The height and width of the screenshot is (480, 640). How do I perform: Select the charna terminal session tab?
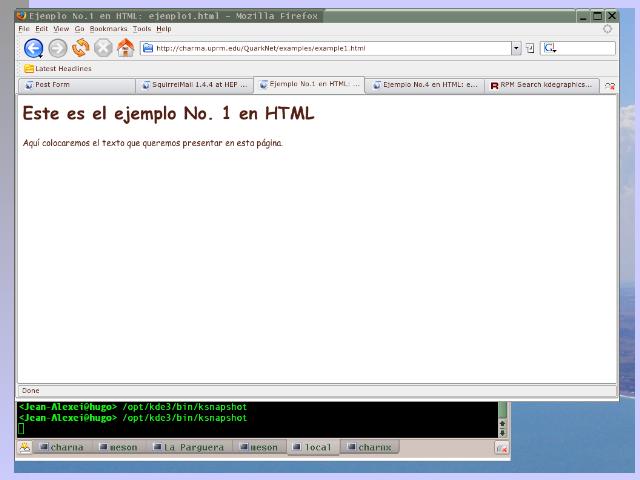(61, 448)
